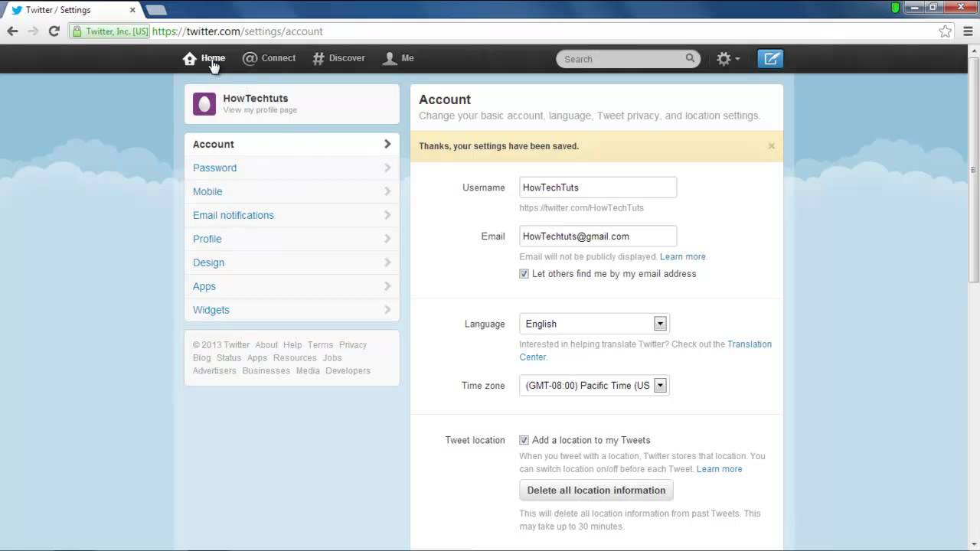Open Password settings
980x551 pixels.
tap(292, 168)
